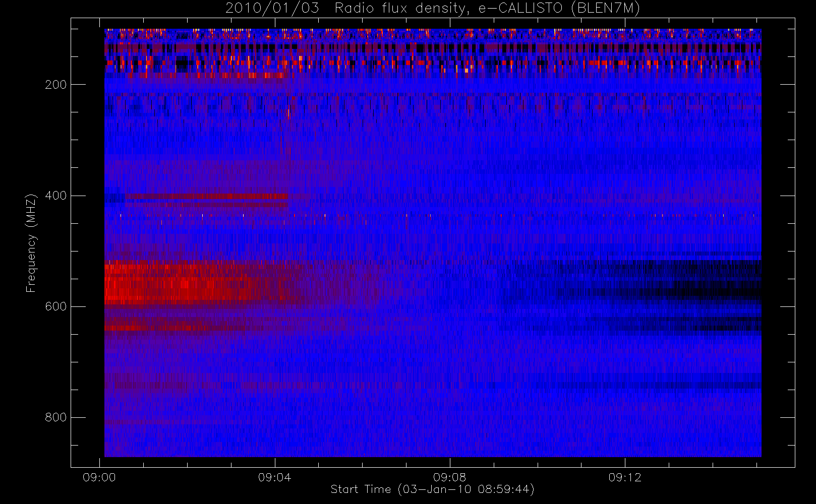Click the plot title mentioning e-CALLISTO (BLEN7M)
Image resolution: width=816 pixels, height=504 pixels.
[433, 9]
